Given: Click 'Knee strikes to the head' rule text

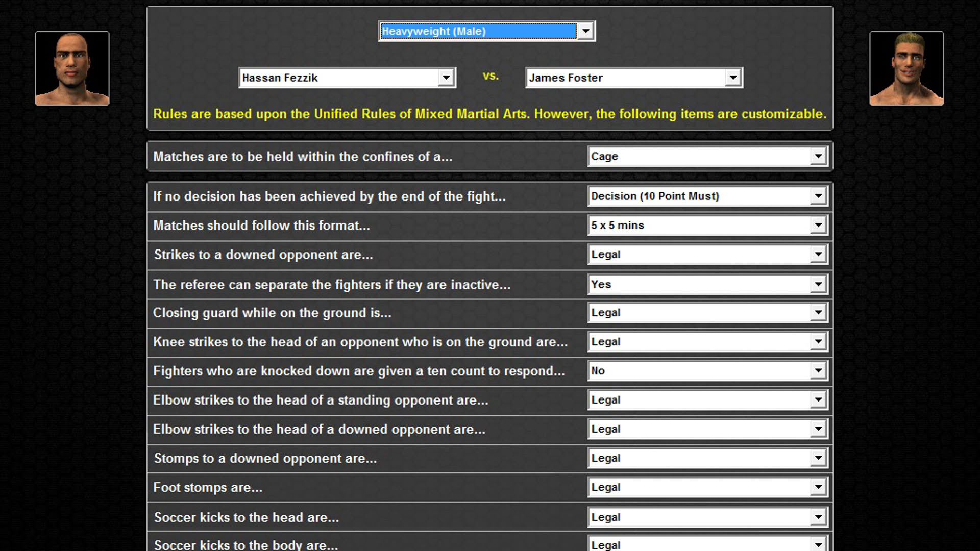Looking at the screenshot, I should pos(360,342).
